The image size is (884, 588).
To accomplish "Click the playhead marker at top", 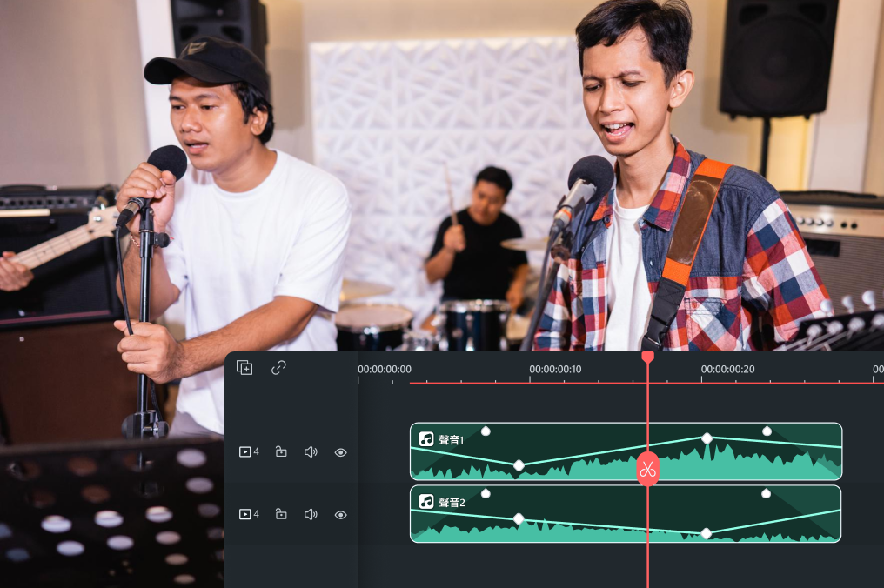I will coord(648,357).
